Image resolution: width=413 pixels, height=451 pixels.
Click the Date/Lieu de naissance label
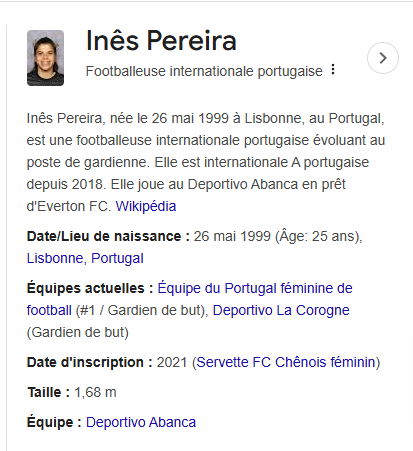pos(108,236)
